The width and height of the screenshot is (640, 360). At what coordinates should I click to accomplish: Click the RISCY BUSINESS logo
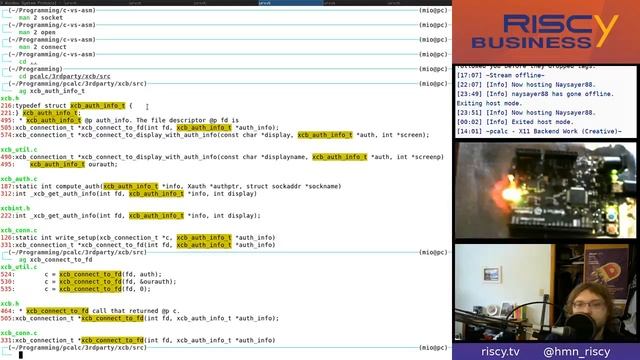[544, 31]
